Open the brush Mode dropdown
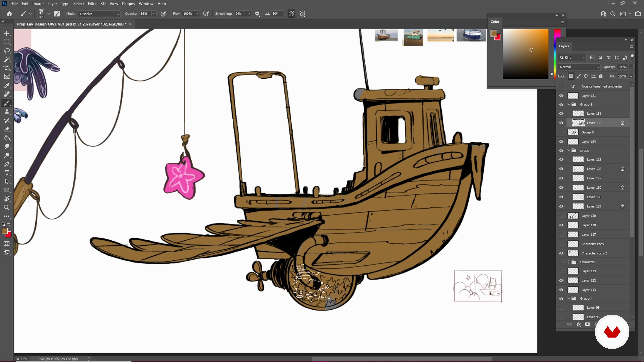 point(99,14)
